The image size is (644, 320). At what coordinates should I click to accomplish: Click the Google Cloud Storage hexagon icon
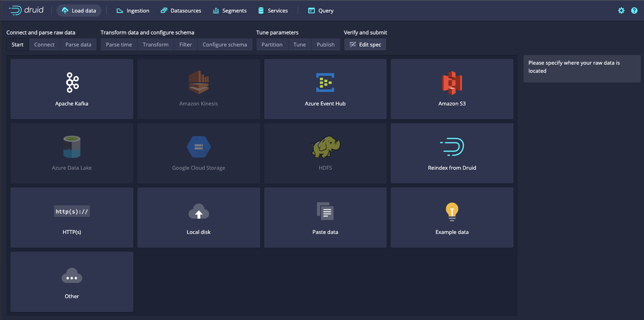tap(199, 147)
